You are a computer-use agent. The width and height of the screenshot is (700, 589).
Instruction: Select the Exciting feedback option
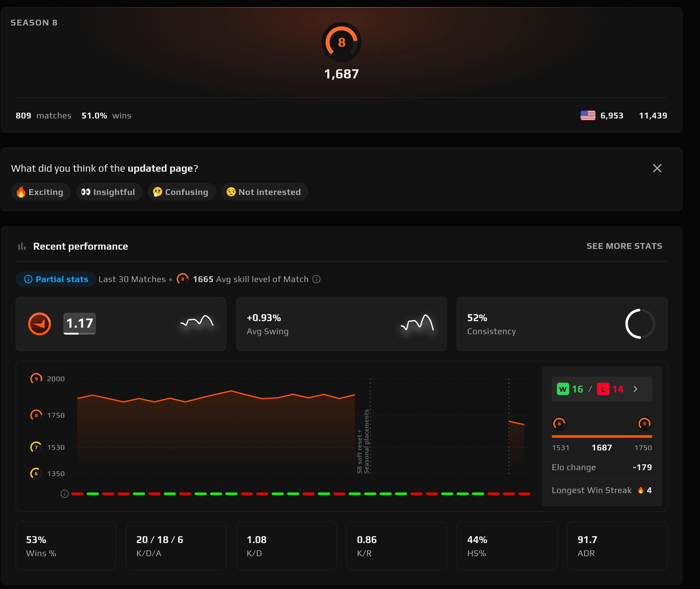click(x=41, y=192)
